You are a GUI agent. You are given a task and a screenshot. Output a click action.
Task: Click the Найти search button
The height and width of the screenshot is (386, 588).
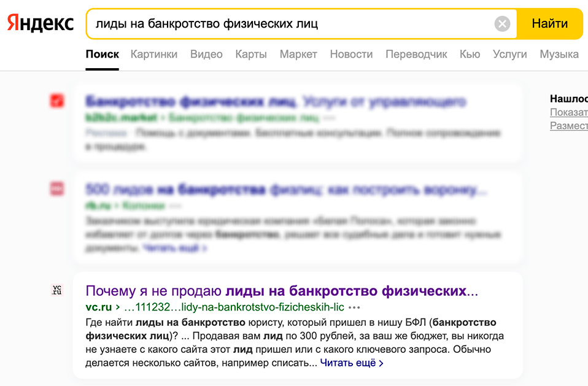pyautogui.click(x=550, y=23)
